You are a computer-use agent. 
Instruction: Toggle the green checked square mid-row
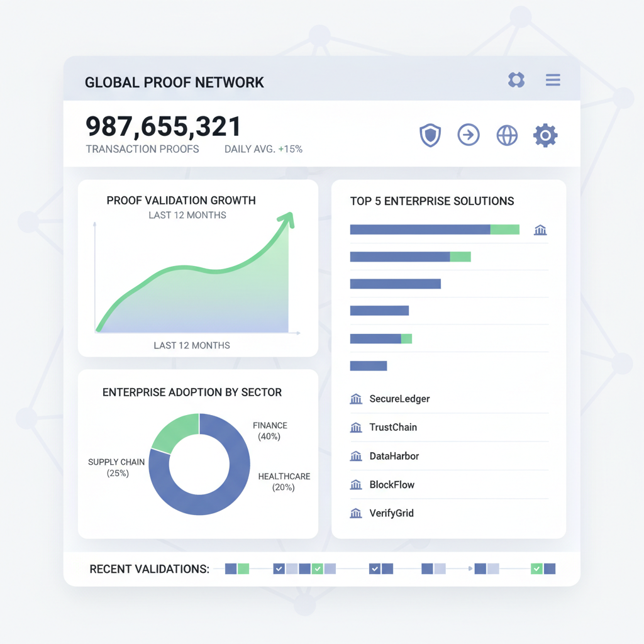pos(318,569)
